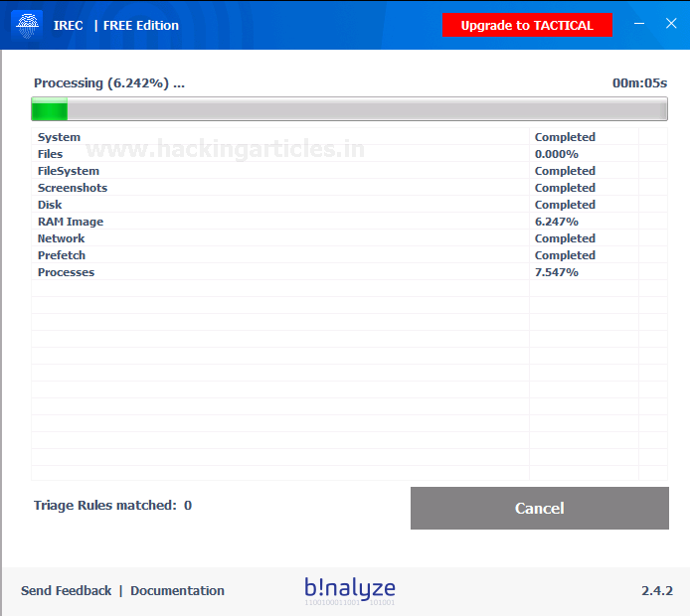This screenshot has height=616, width=690.
Task: Click the Processing (6.242%) label
Action: click(x=109, y=83)
